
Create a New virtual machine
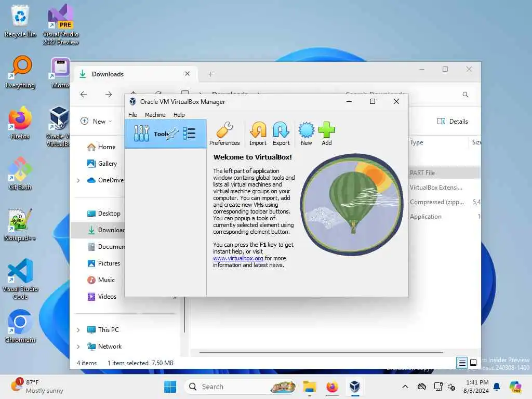coord(307,134)
